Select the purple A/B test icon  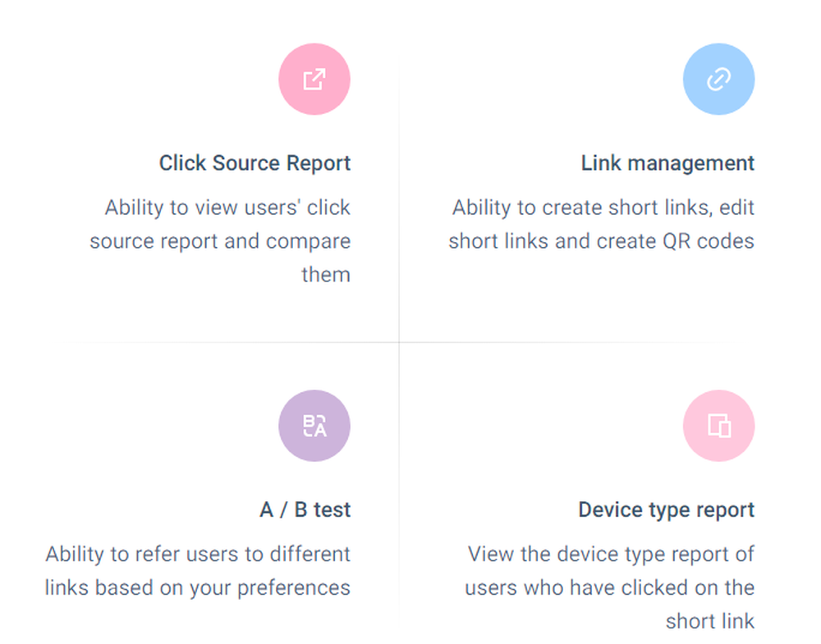[314, 425]
